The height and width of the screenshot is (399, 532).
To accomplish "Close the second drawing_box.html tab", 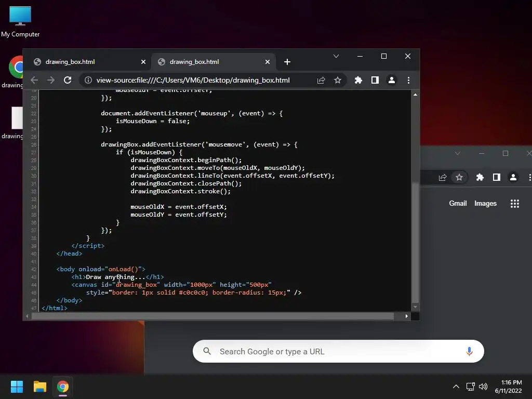I will coord(268,62).
